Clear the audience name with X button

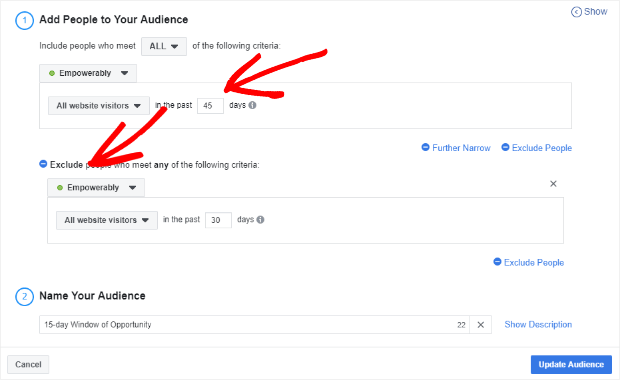pos(480,325)
